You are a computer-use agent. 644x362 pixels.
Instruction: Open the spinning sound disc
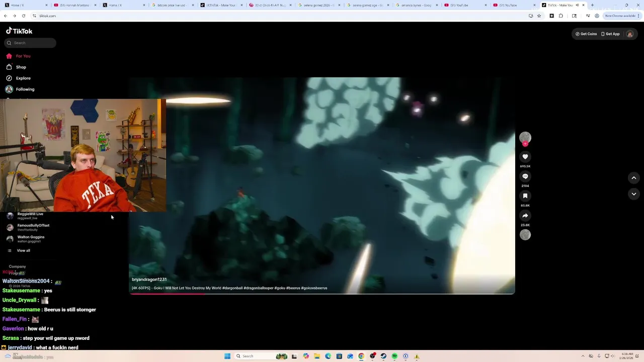[x=525, y=235]
